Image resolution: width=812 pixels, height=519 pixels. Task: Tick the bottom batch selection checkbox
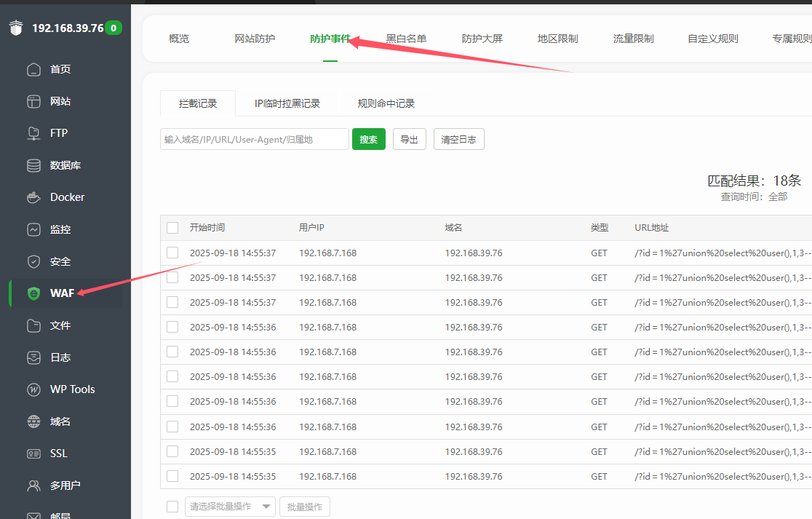[172, 507]
